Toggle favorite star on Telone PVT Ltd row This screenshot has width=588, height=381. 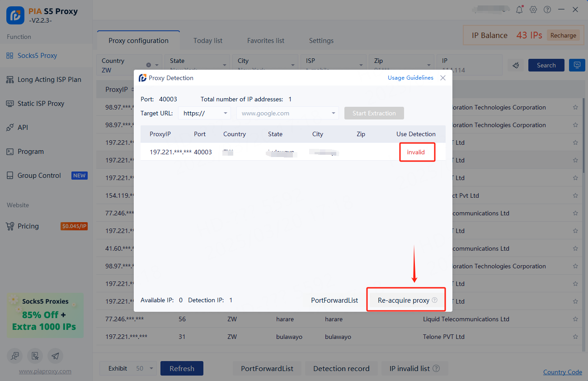point(575,337)
